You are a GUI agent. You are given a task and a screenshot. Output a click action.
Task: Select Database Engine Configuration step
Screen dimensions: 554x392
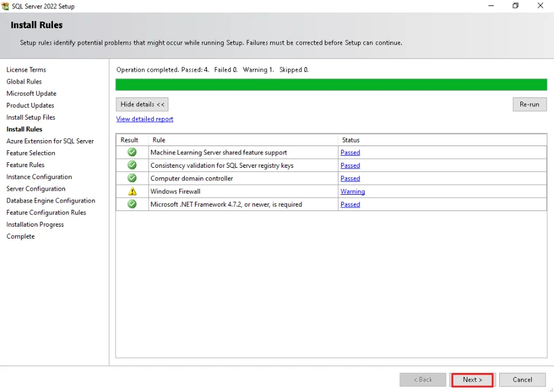tap(51, 201)
